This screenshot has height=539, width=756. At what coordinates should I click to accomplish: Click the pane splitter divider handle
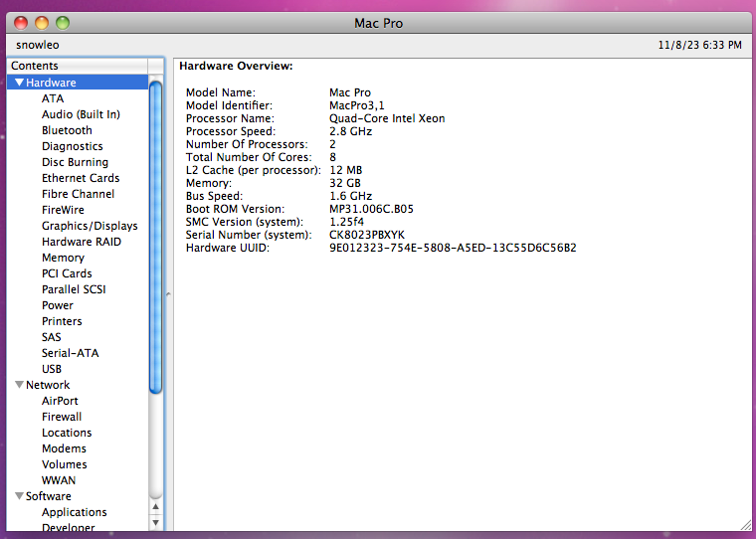pos(168,293)
